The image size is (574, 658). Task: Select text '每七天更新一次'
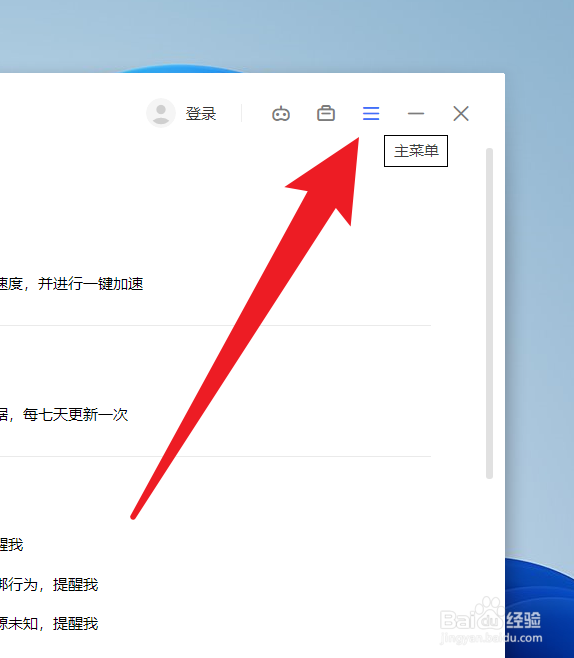[x=75, y=415]
